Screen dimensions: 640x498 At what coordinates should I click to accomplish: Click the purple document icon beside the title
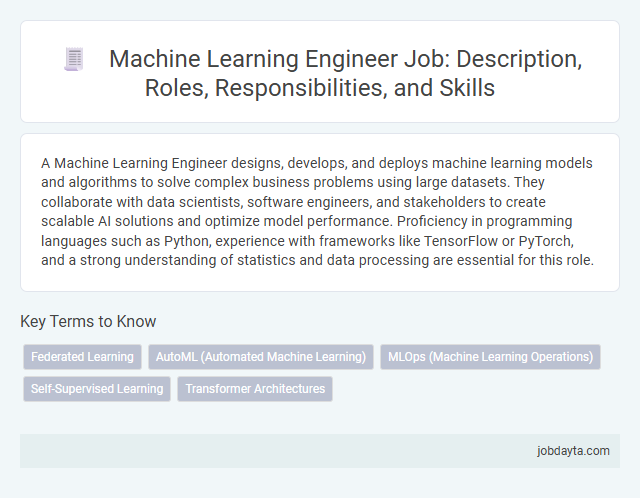[x=74, y=59]
